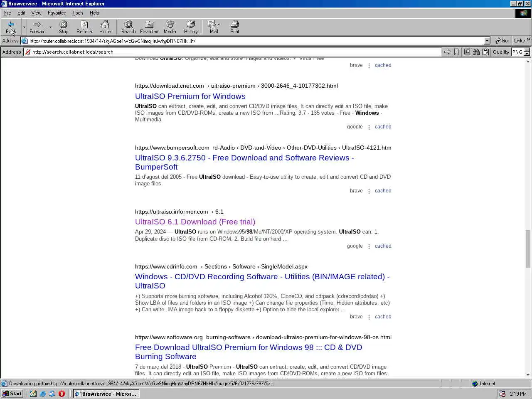Increase Quality with the up spinner arrow
This screenshot has width=532, height=399.
[x=527, y=50]
